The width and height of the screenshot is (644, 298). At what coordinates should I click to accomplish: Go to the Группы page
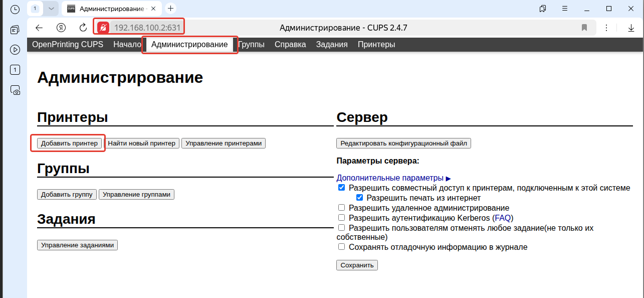click(x=251, y=45)
